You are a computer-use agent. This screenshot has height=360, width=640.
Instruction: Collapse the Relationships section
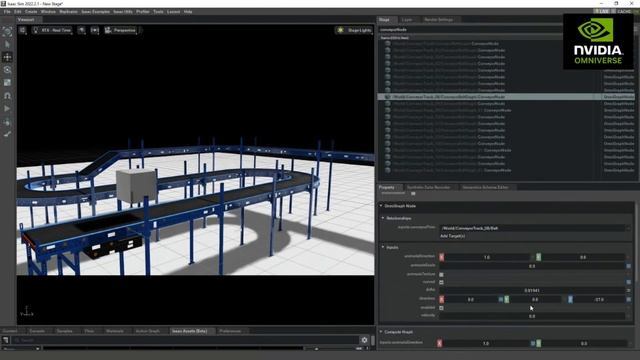[383, 218]
